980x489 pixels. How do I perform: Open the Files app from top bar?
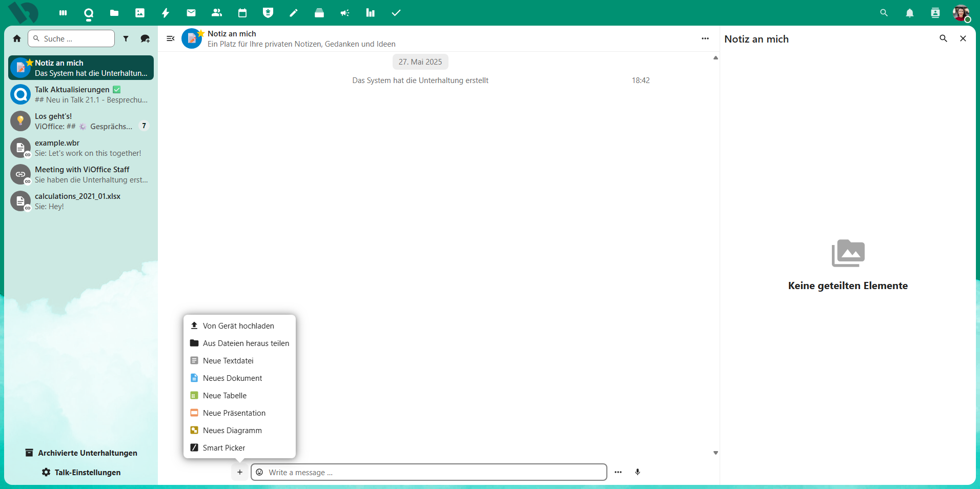click(x=114, y=13)
